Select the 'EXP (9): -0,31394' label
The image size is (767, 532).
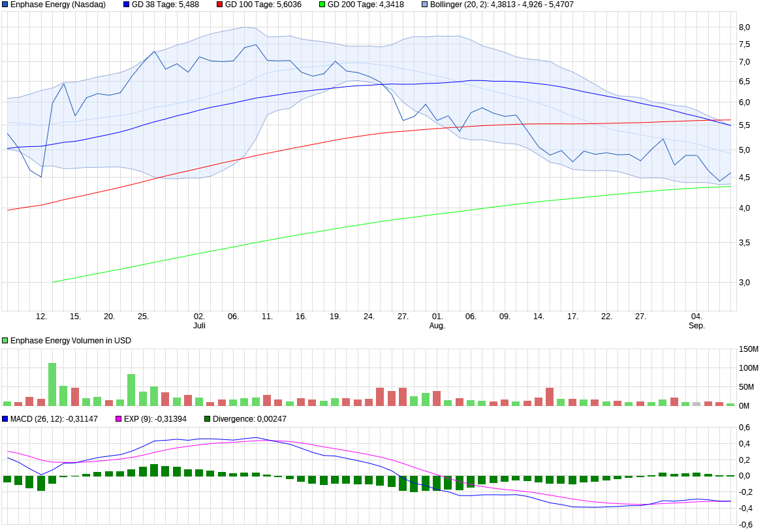(x=155, y=419)
